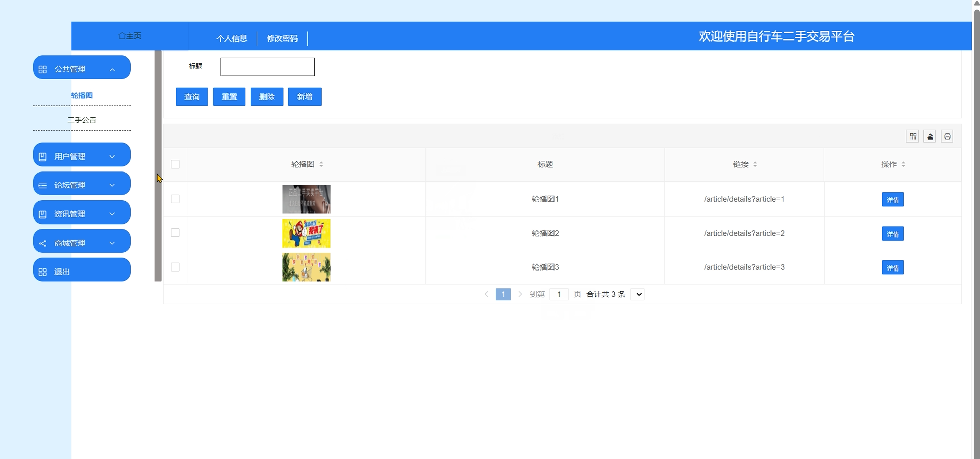
Task: Sort by the 轮播图 column arrows
Action: (321, 164)
